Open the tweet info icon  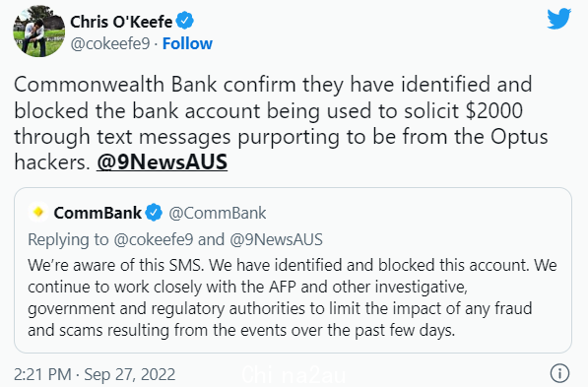click(559, 373)
